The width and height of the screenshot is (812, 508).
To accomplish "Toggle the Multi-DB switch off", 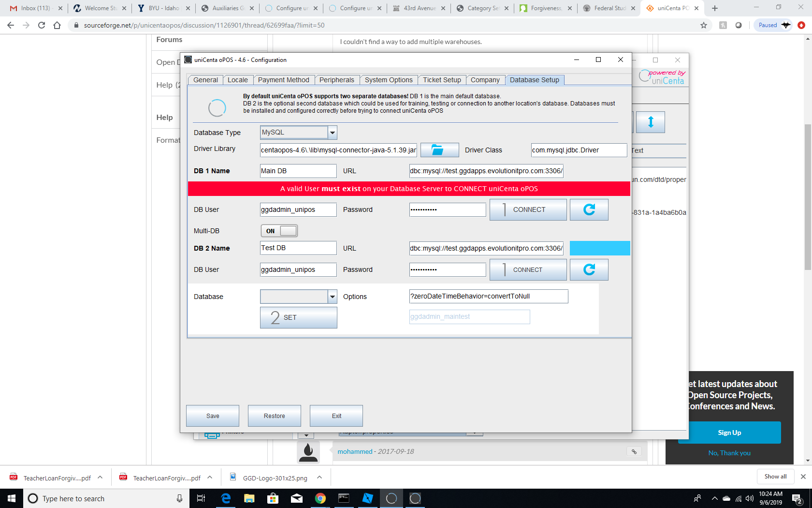I will (x=279, y=231).
